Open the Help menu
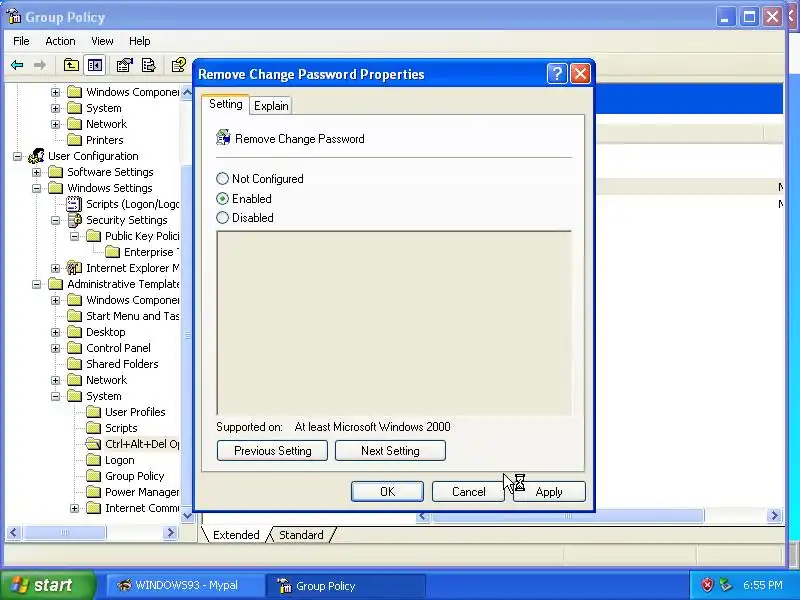This screenshot has height=600, width=800. click(x=139, y=41)
